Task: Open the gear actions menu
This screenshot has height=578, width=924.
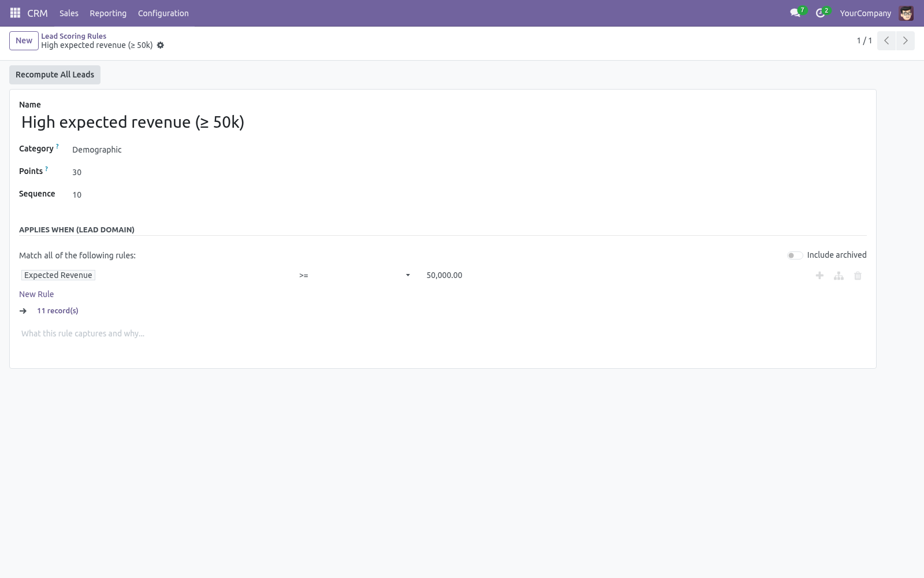Action: [161, 45]
